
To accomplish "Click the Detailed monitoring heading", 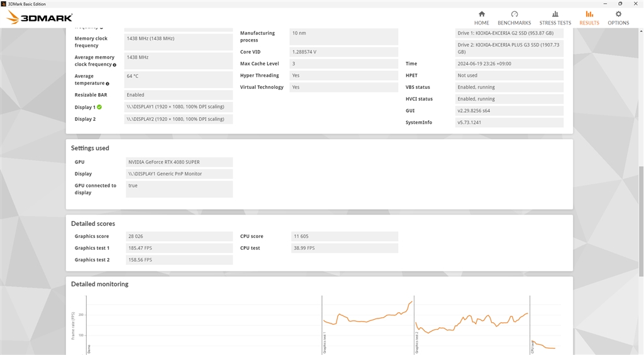I will [99, 284].
